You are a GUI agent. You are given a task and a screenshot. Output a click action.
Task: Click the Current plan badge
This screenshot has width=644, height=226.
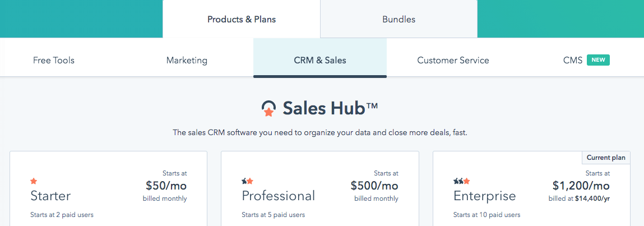[606, 158]
